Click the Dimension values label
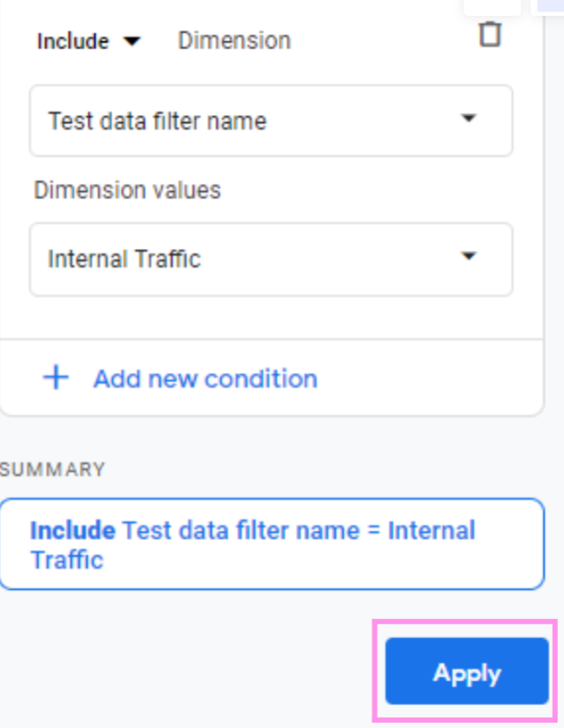Screen dimensions: 564x728 (x=128, y=190)
